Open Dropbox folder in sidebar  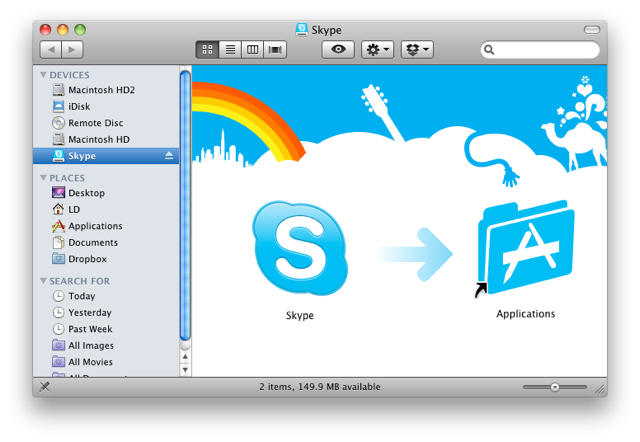(87, 259)
